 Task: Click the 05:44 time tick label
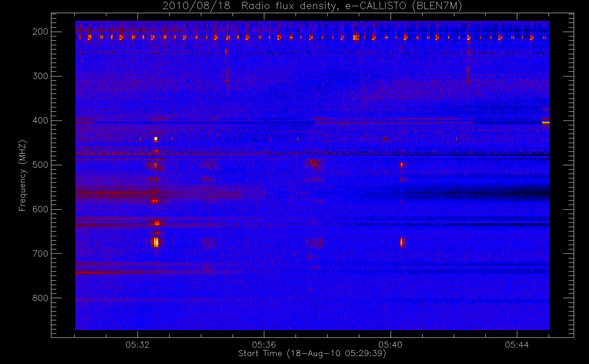[517, 345]
